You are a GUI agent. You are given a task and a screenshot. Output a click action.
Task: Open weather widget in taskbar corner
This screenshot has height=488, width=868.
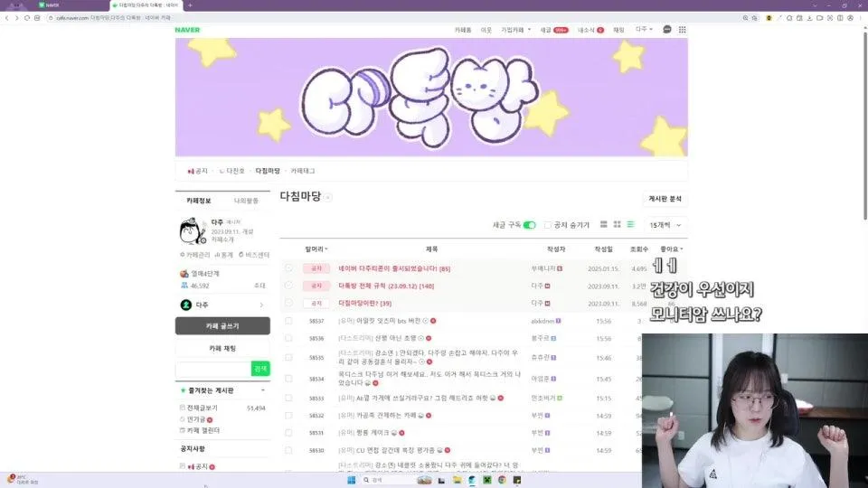click(x=23, y=479)
